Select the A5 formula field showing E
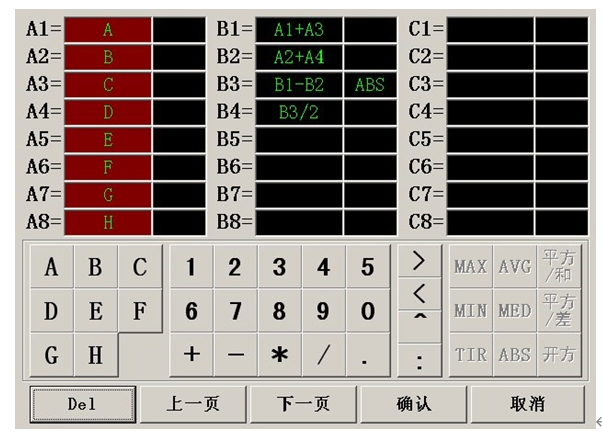 pyautogui.click(x=108, y=140)
